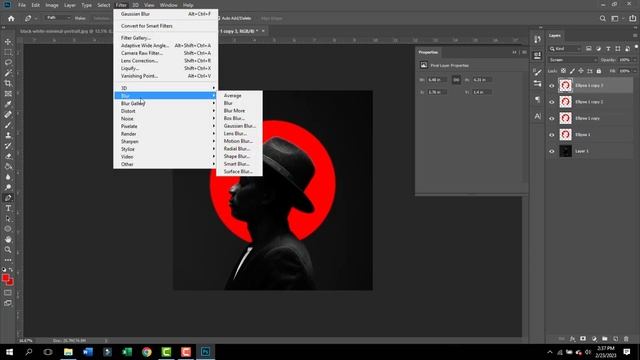Expand the Noise submenu
This screenshot has width=640, height=360.
pyautogui.click(x=165, y=119)
